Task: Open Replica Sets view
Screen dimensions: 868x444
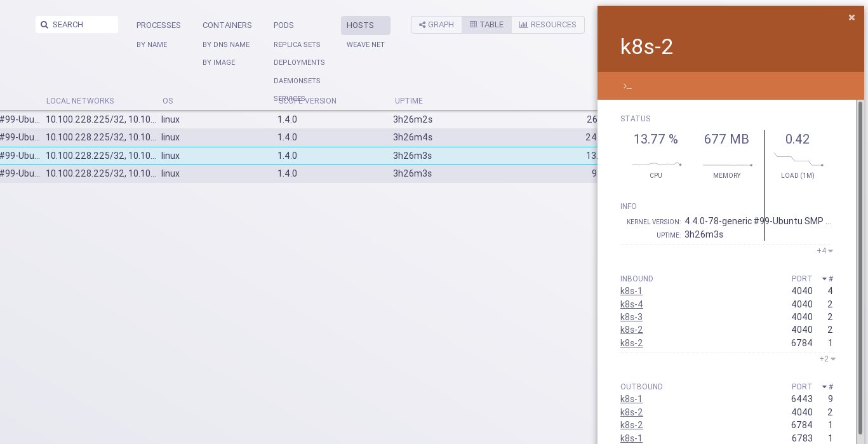Action: coord(297,44)
